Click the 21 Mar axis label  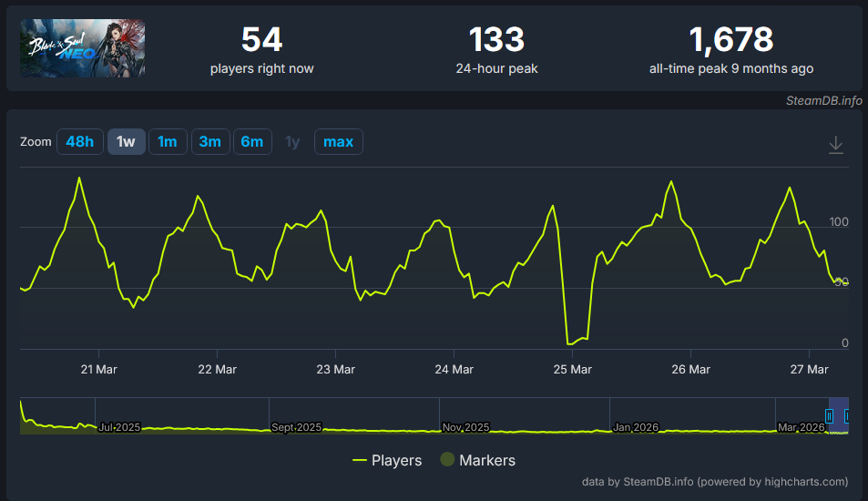click(x=98, y=369)
